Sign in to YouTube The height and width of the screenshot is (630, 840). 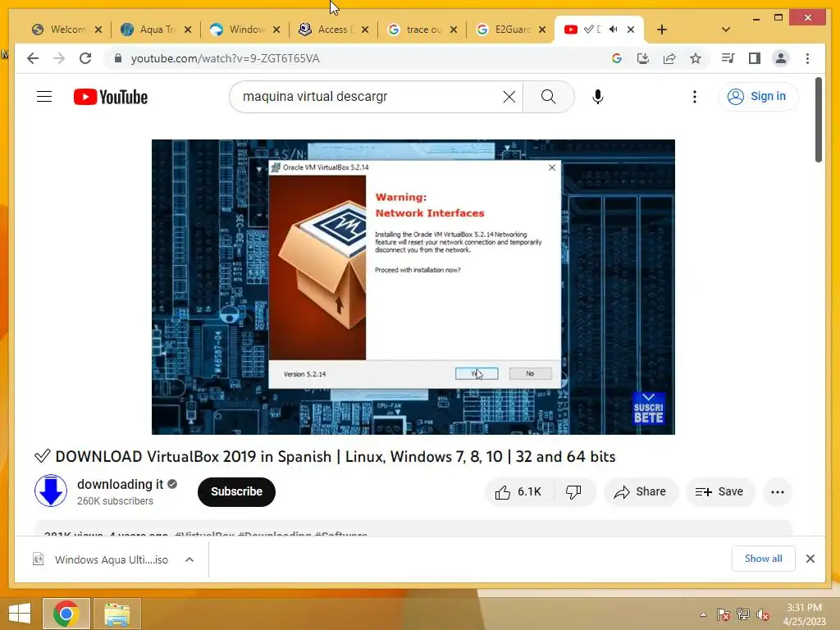pyautogui.click(x=757, y=97)
